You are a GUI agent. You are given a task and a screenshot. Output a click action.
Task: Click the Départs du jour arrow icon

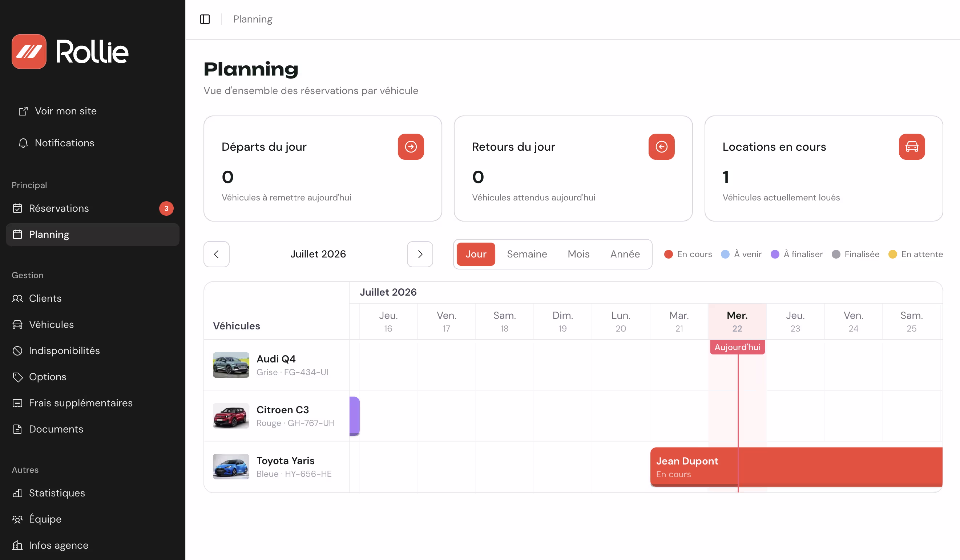click(x=411, y=147)
